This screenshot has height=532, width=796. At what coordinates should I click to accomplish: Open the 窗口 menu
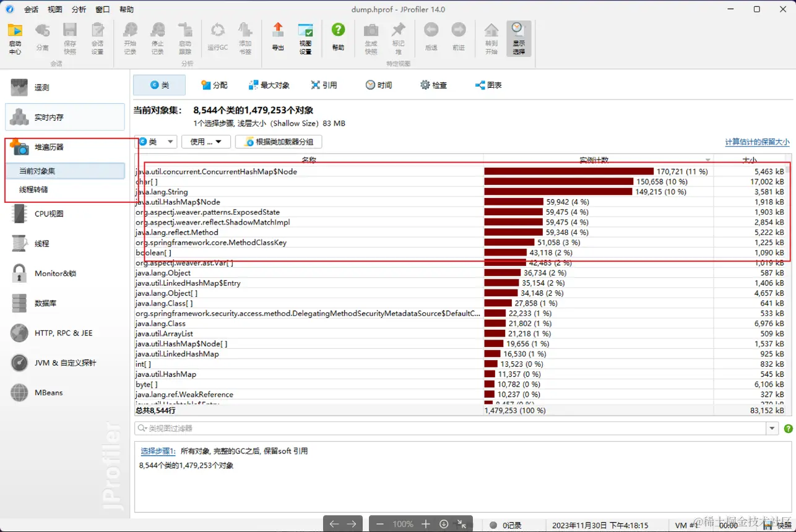103,9
